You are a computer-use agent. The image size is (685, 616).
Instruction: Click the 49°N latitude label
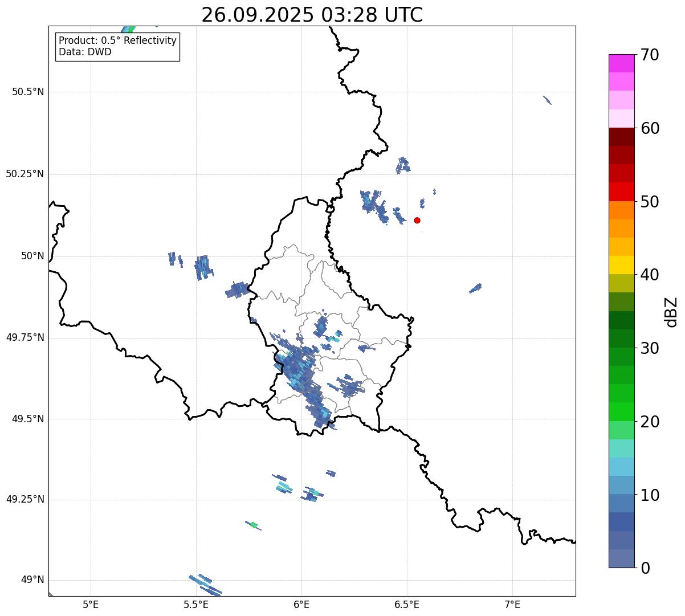point(32,580)
